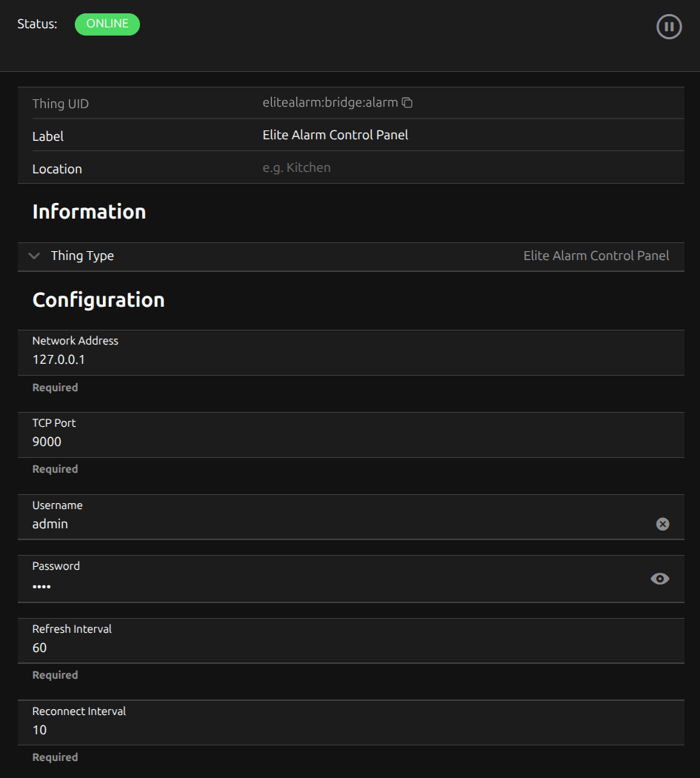Click the Thing UID row label
The height and width of the screenshot is (778, 700).
pyautogui.click(x=61, y=104)
